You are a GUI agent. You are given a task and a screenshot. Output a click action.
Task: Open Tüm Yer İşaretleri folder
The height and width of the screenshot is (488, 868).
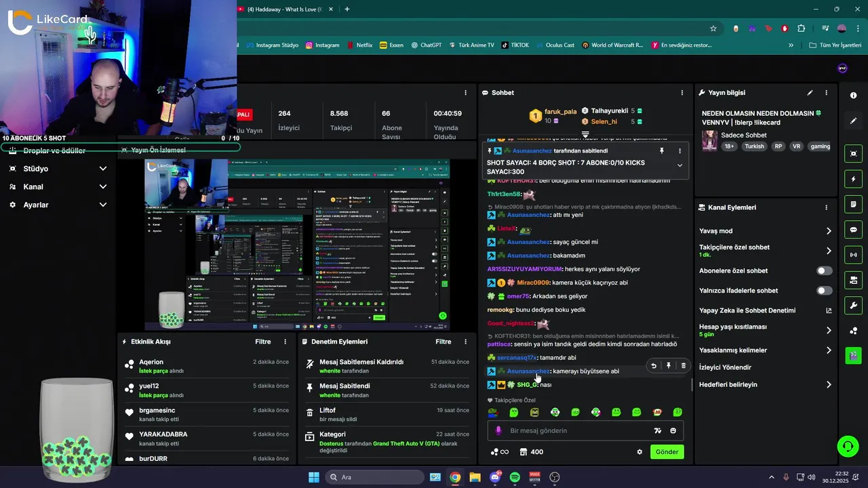pos(835,45)
